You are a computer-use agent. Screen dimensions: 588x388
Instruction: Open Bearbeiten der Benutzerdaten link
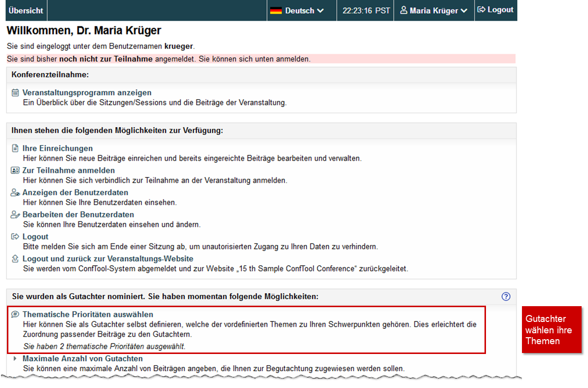click(x=78, y=214)
